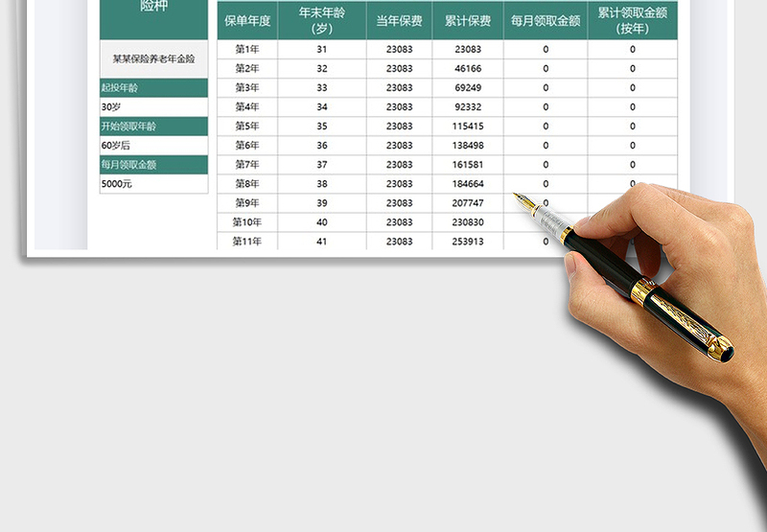767x532 pixels.
Task: Click the age cell 33
Action: click(x=322, y=87)
